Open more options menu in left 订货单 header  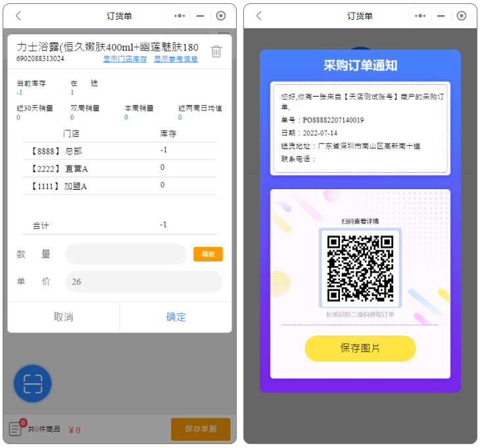click(180, 16)
